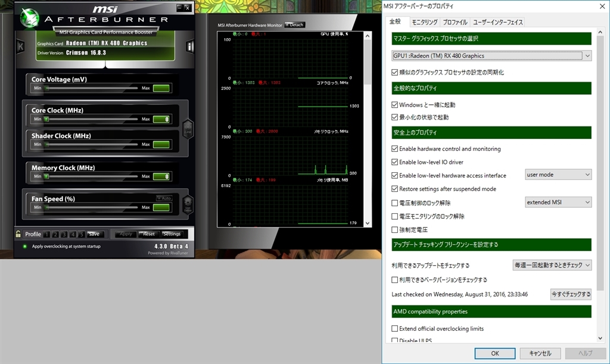610x364 pixels.
Task: Open the extended MSI dropdown
Action: point(558,202)
